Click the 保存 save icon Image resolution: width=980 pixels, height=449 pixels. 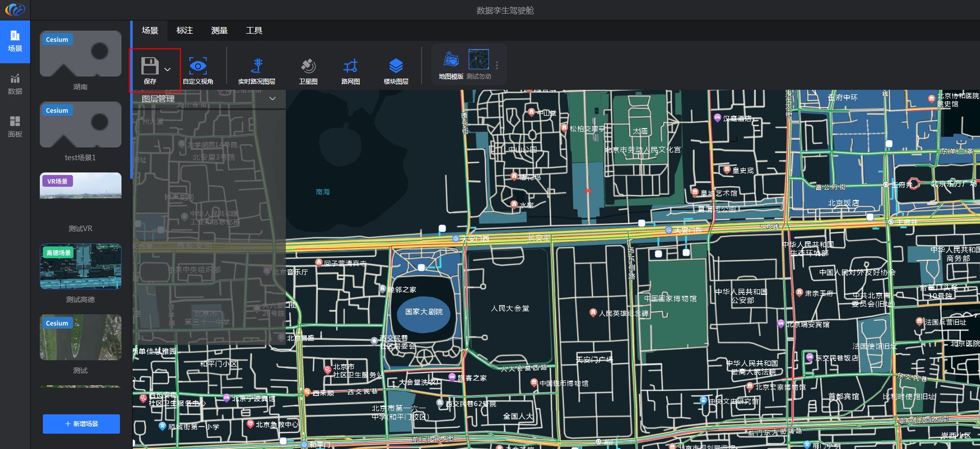(150, 66)
